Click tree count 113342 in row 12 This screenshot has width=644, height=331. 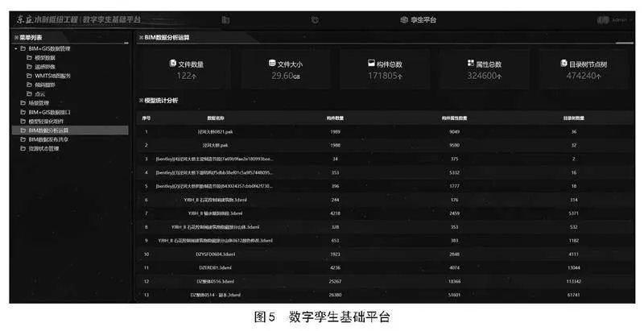coord(574,281)
